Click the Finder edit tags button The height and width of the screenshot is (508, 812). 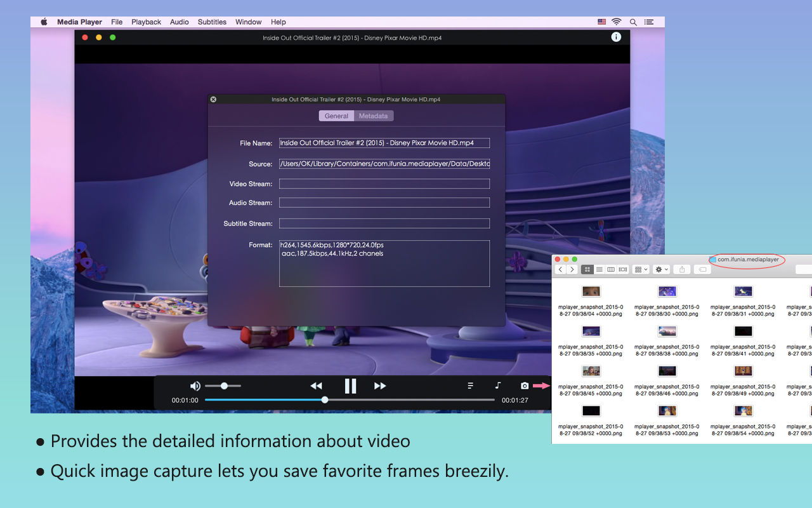(702, 269)
